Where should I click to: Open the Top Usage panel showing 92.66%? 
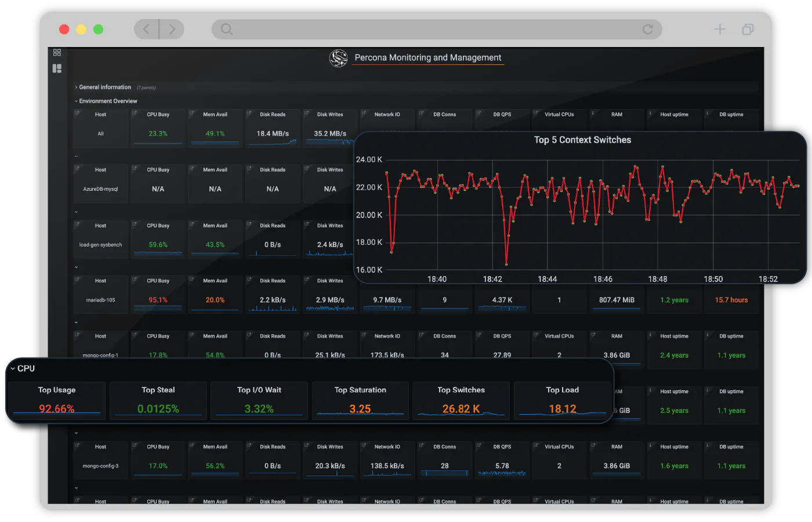[57, 400]
